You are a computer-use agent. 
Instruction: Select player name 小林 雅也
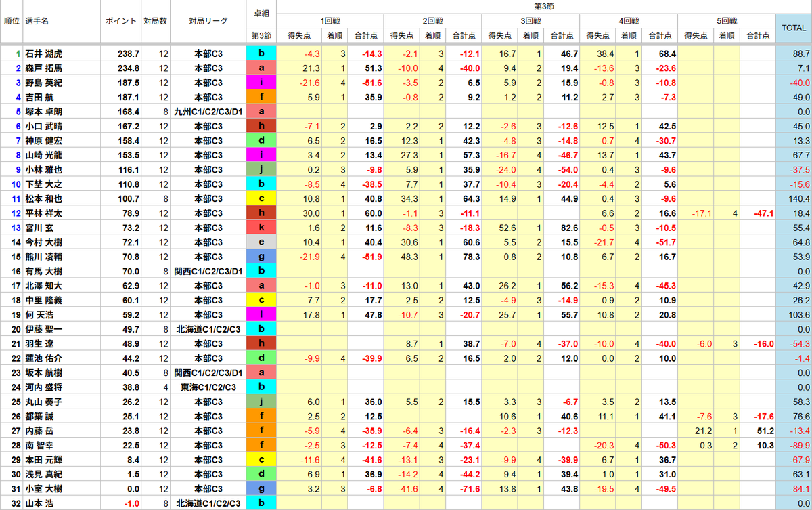tap(43, 169)
